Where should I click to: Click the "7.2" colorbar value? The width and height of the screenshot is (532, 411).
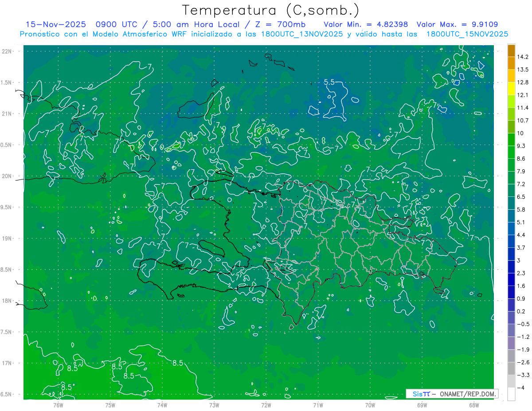(x=521, y=184)
